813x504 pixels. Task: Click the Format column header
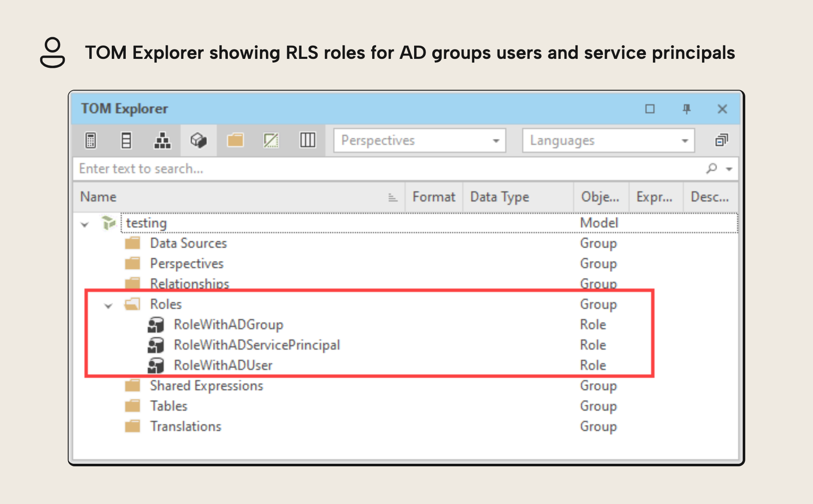(434, 197)
